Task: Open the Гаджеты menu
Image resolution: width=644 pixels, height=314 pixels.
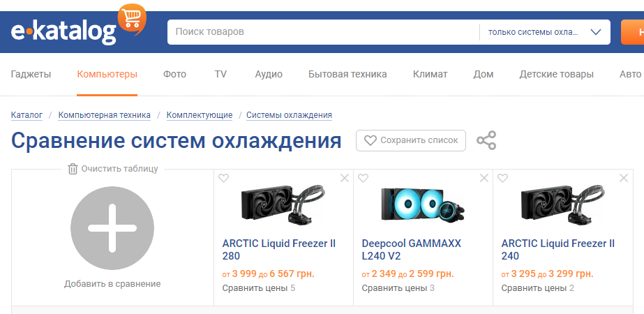Action: click(31, 75)
